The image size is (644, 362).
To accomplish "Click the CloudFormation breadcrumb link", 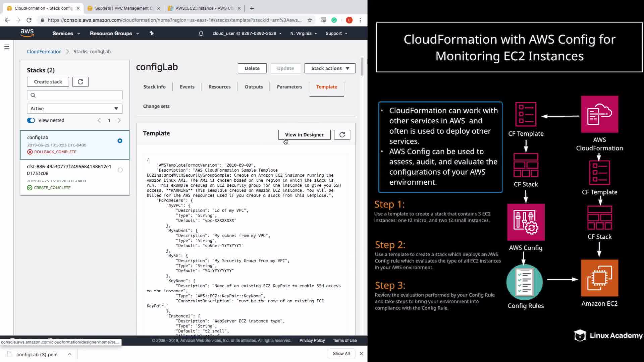I will [44, 52].
